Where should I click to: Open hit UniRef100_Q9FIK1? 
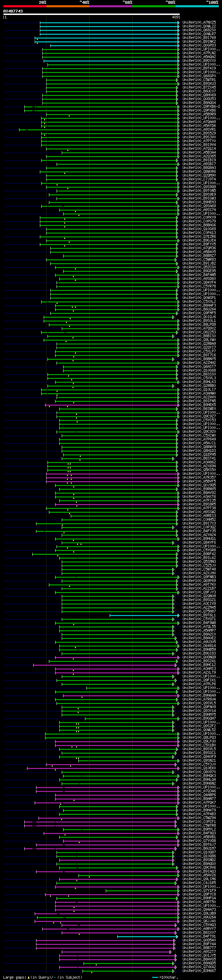(199, 680)
